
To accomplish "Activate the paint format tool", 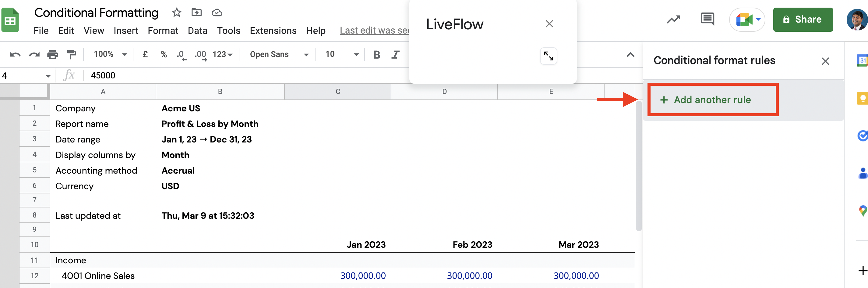I will pyautogui.click(x=72, y=54).
